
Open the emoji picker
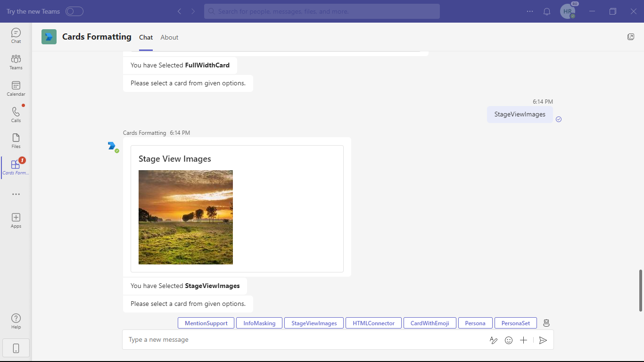click(508, 340)
